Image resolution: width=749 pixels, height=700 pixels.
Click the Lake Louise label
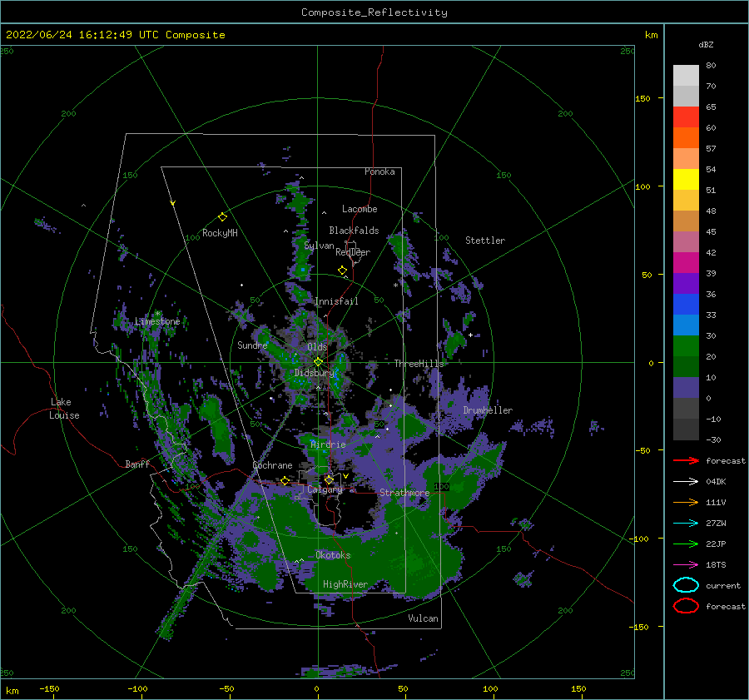(x=64, y=409)
